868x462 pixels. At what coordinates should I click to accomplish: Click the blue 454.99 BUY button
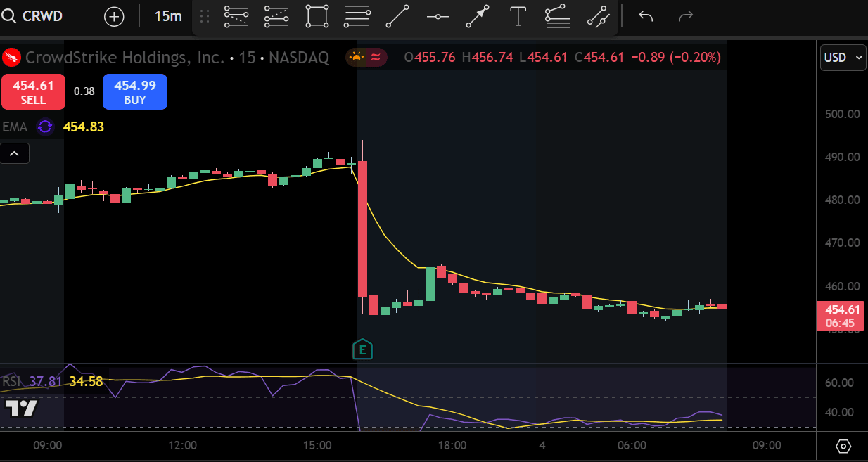coord(135,92)
